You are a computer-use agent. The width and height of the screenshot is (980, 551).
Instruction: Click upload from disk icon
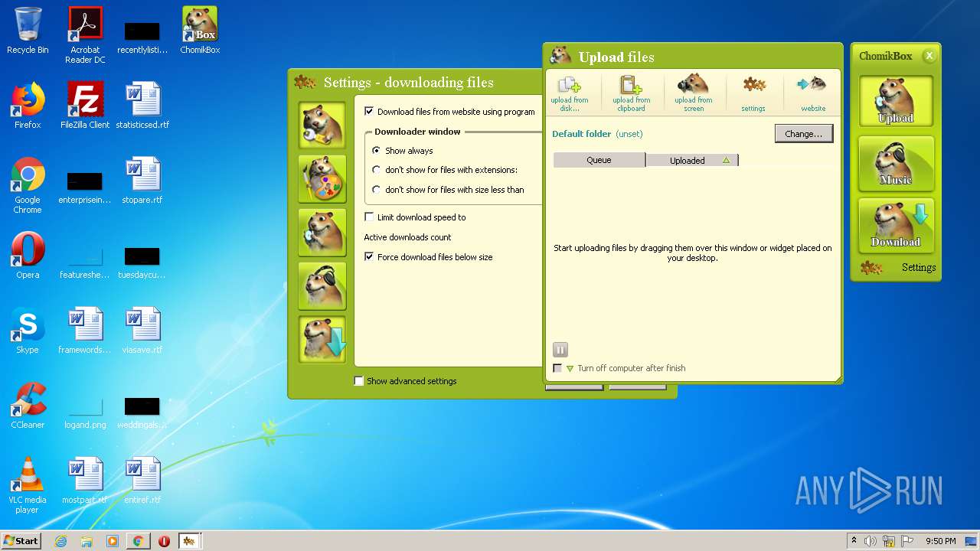pos(570,93)
